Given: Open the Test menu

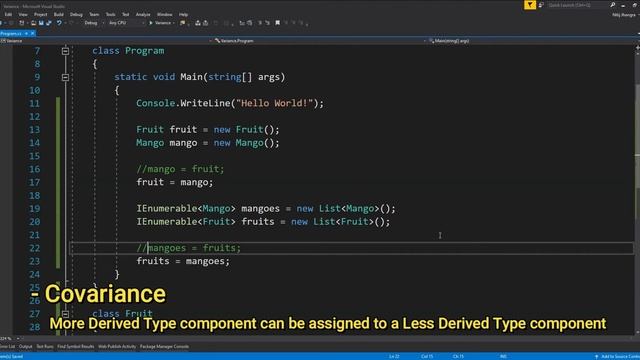Looking at the screenshot, I should coord(125,14).
